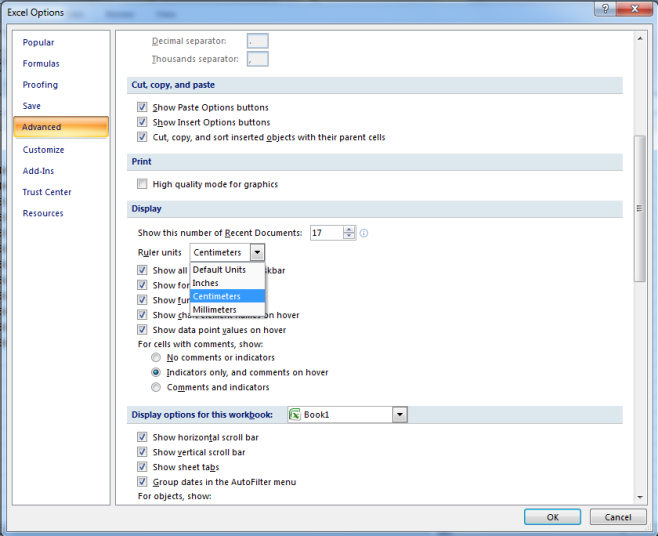Toggle Show Paste Options buttons checkbox
The image size is (658, 536).
(143, 107)
